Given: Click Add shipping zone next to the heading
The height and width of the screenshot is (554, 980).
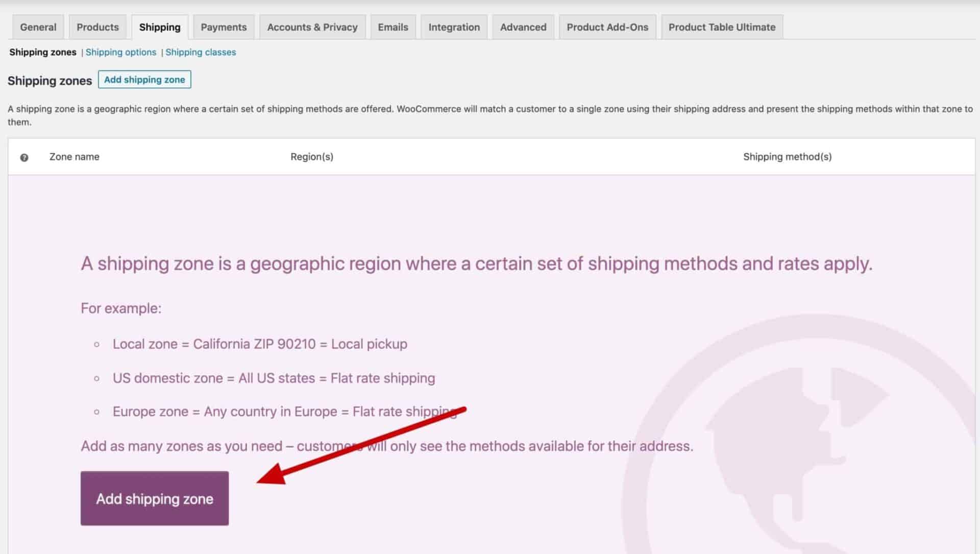Looking at the screenshot, I should (144, 80).
